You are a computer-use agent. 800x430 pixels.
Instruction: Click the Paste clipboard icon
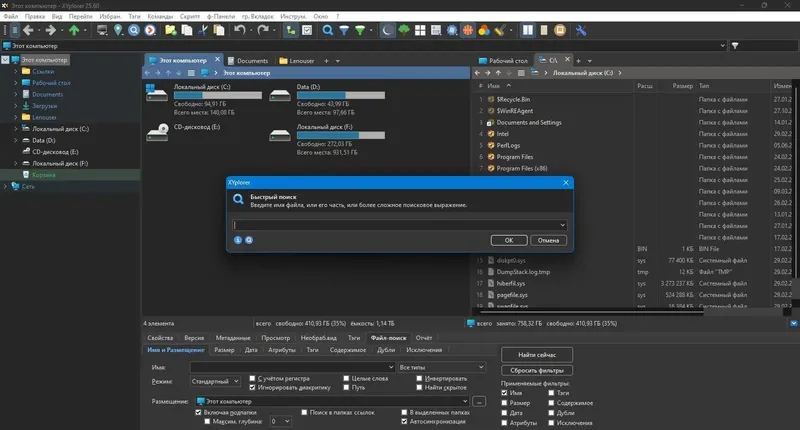[219, 31]
